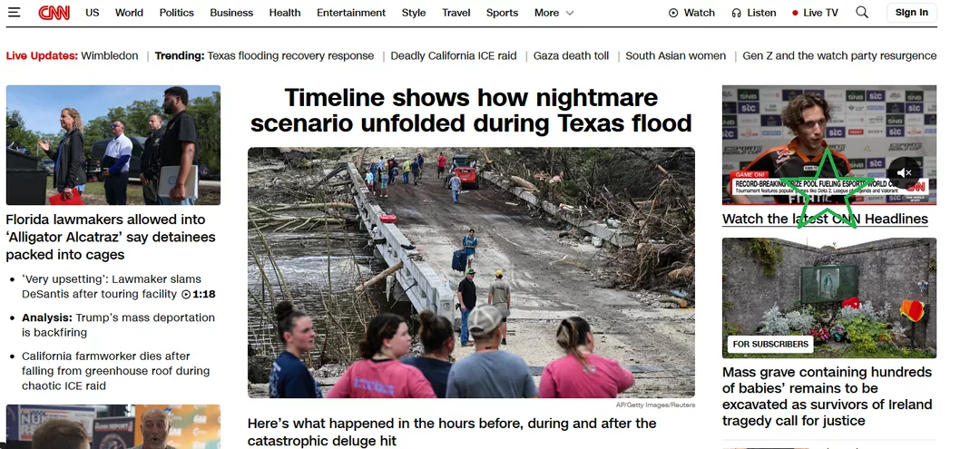Click the CNN logo

54,13
